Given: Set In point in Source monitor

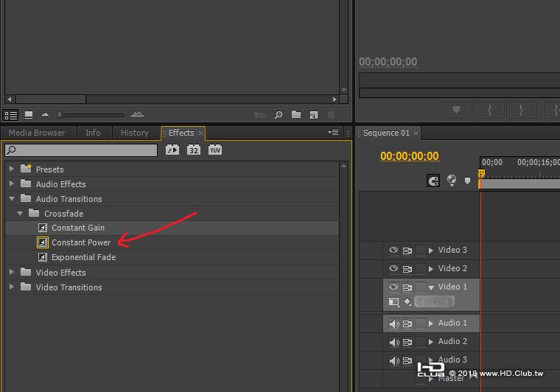Looking at the screenshot, I should point(489,110).
